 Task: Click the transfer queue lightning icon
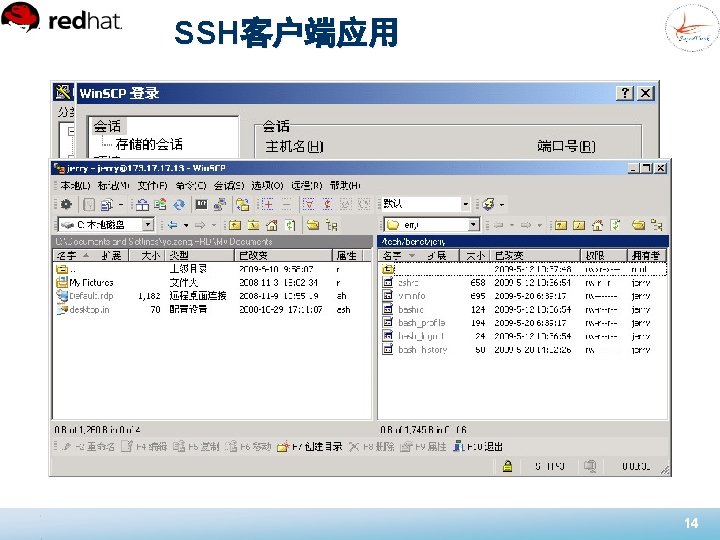tap(489, 204)
